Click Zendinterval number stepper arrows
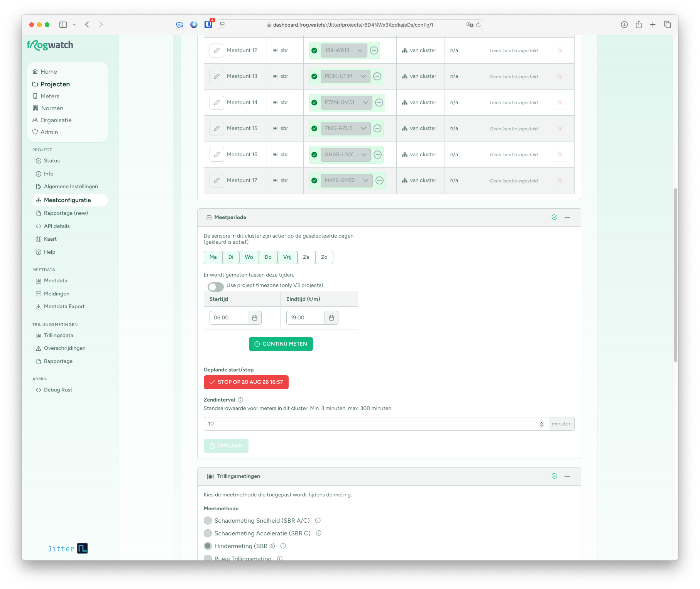The height and width of the screenshot is (589, 700). coord(541,424)
